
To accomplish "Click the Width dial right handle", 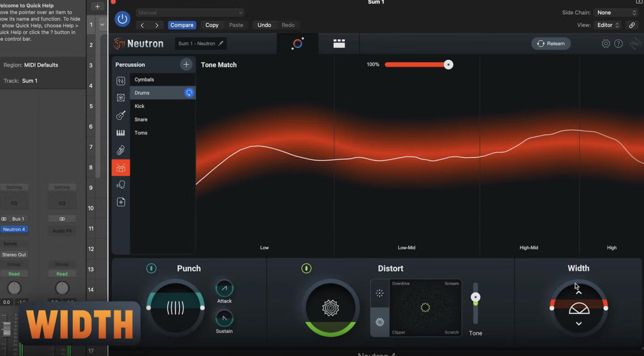I will click(x=606, y=308).
